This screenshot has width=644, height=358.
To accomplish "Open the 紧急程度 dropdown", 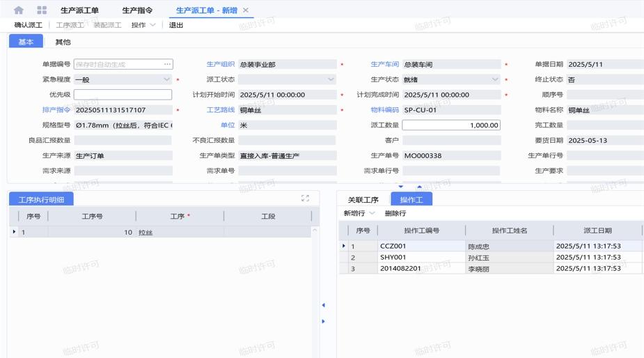I will coord(166,79).
